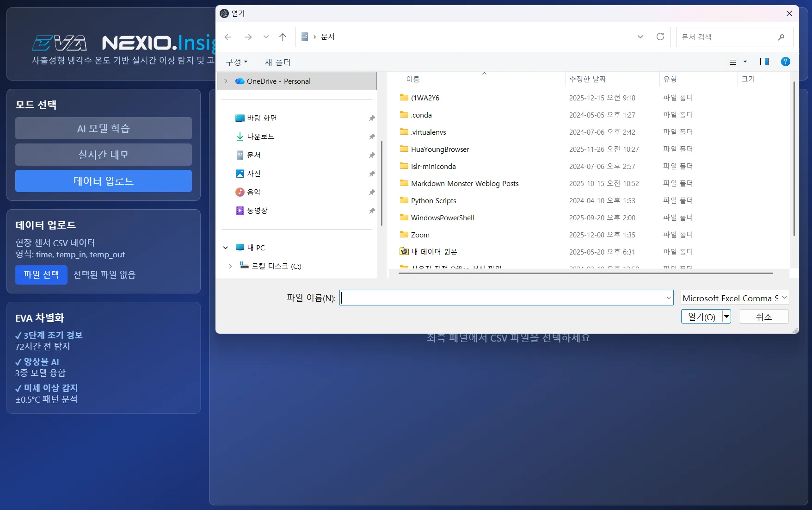This screenshot has width=812, height=510.
Task: Click the pin icon beside 다운로드
Action: pos(372,137)
